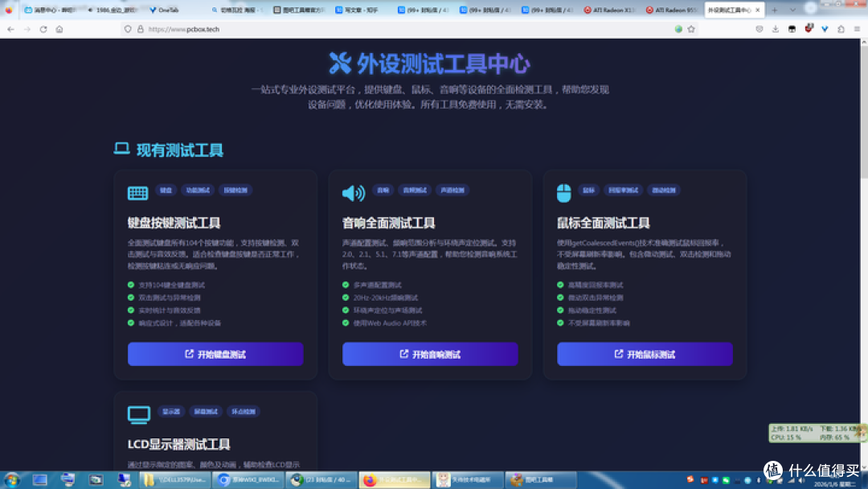Click the heading 音响全面测试工具

click(x=389, y=223)
